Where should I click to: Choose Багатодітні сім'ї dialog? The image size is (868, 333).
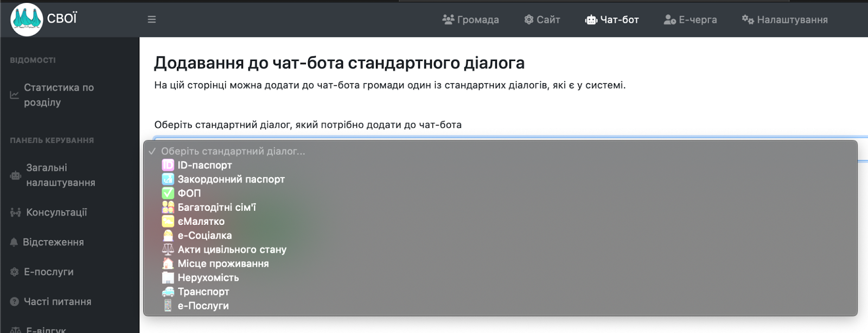pos(216,208)
